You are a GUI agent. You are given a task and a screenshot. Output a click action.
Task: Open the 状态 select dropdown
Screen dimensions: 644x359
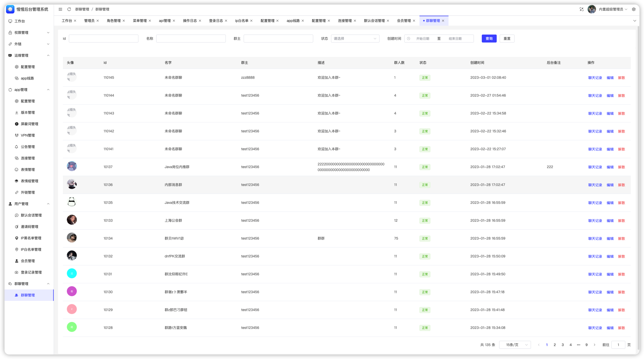point(355,38)
